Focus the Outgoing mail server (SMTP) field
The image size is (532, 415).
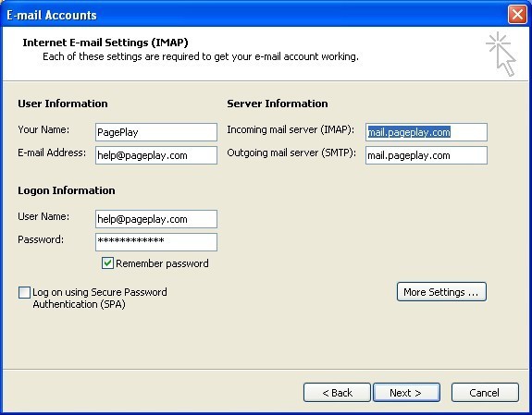point(427,155)
